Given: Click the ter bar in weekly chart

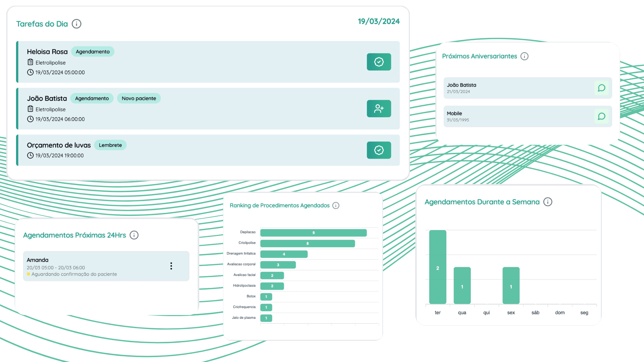Looking at the screenshot, I should pyautogui.click(x=437, y=267).
